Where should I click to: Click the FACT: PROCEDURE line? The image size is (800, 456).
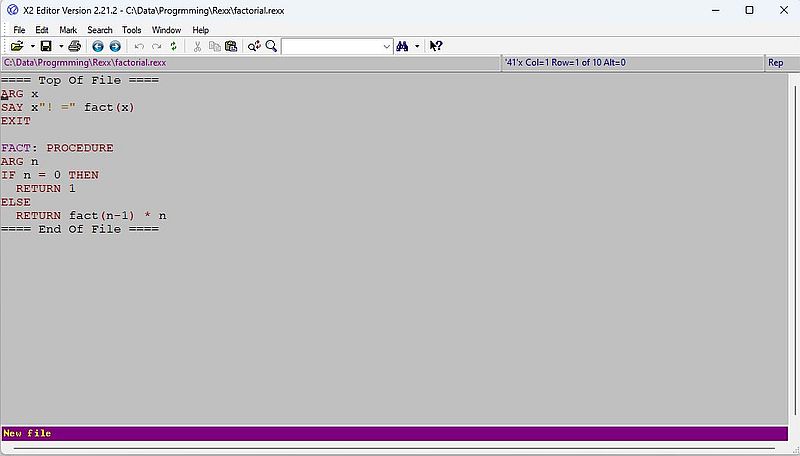pyautogui.click(x=57, y=148)
